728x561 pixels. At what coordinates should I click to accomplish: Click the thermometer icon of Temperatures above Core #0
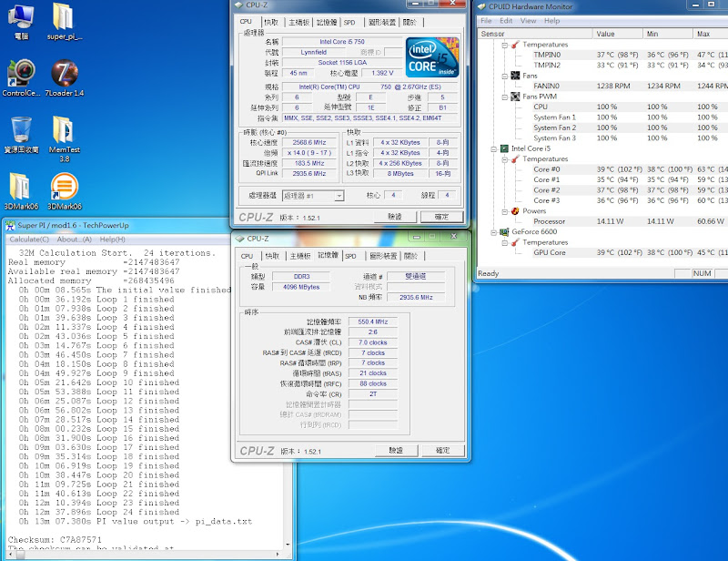[x=515, y=159]
